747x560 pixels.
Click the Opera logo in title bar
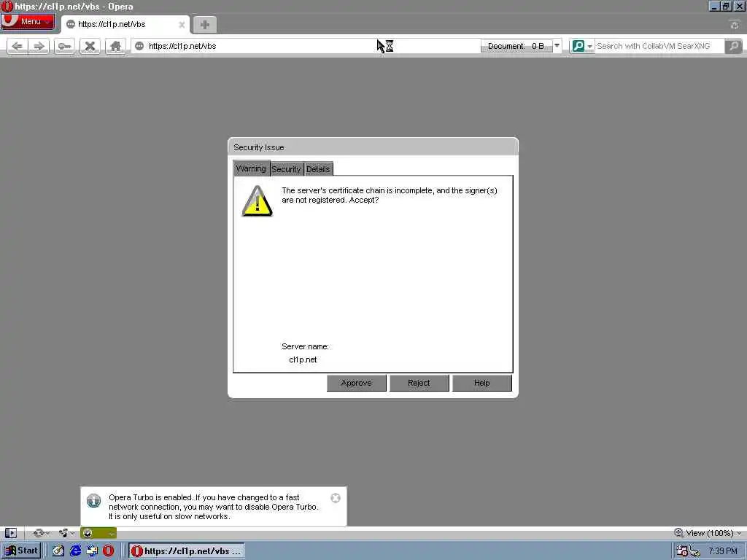coord(7,6)
